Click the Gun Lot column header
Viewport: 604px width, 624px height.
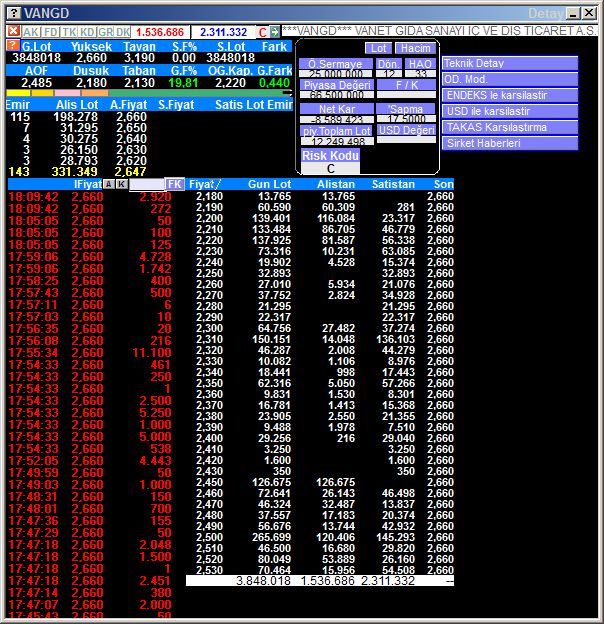click(269, 184)
